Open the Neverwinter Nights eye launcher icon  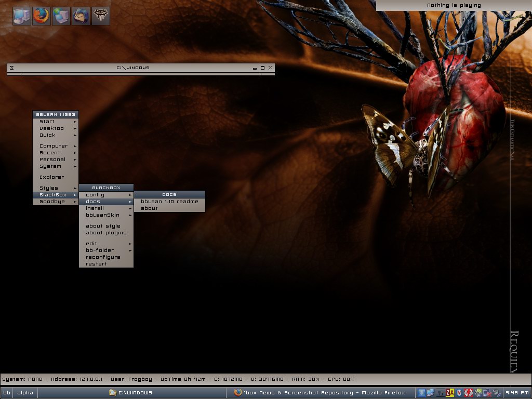(x=100, y=16)
